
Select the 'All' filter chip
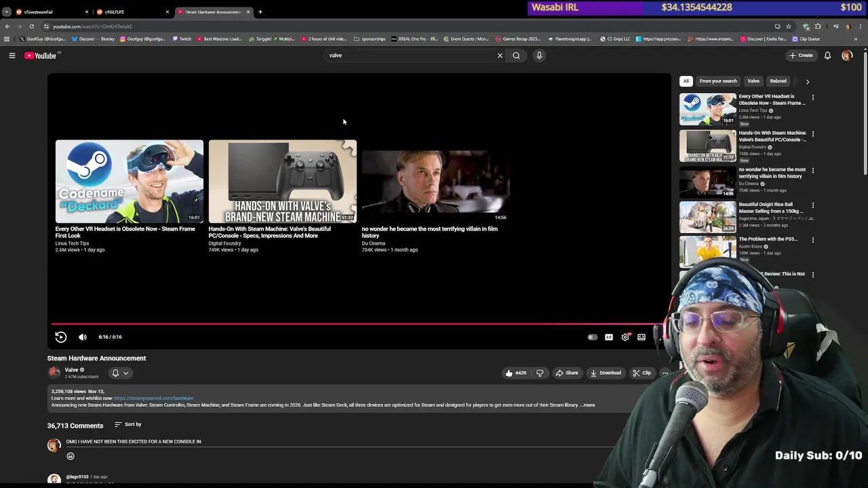pyautogui.click(x=686, y=81)
